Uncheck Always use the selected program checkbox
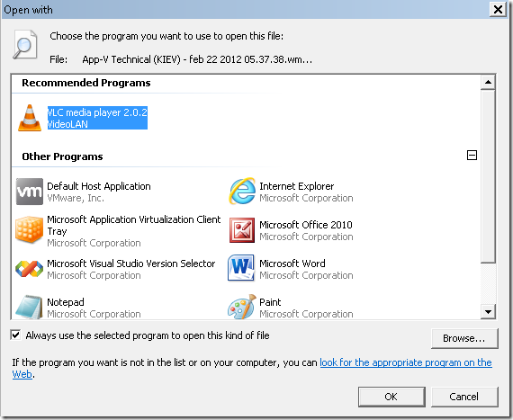 (x=15, y=335)
